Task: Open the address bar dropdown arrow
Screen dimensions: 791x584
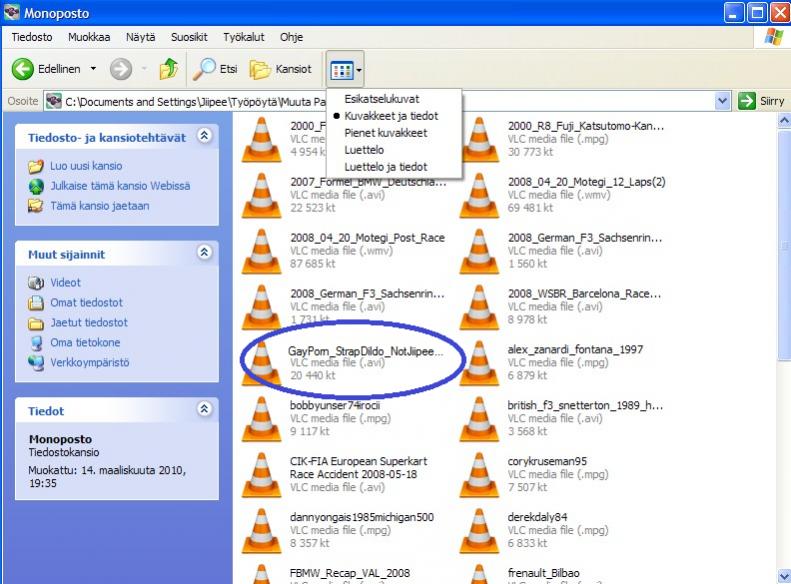Action: pos(723,101)
